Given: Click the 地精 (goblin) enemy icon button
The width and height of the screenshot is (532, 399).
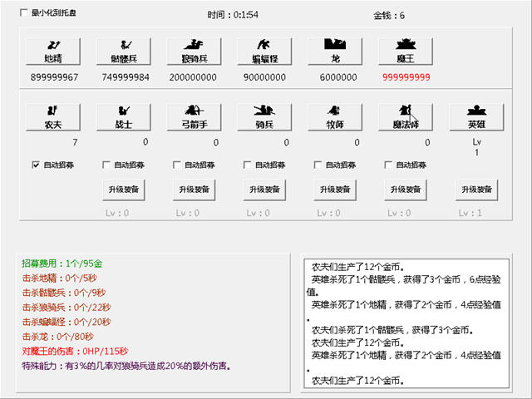Looking at the screenshot, I should [x=53, y=52].
